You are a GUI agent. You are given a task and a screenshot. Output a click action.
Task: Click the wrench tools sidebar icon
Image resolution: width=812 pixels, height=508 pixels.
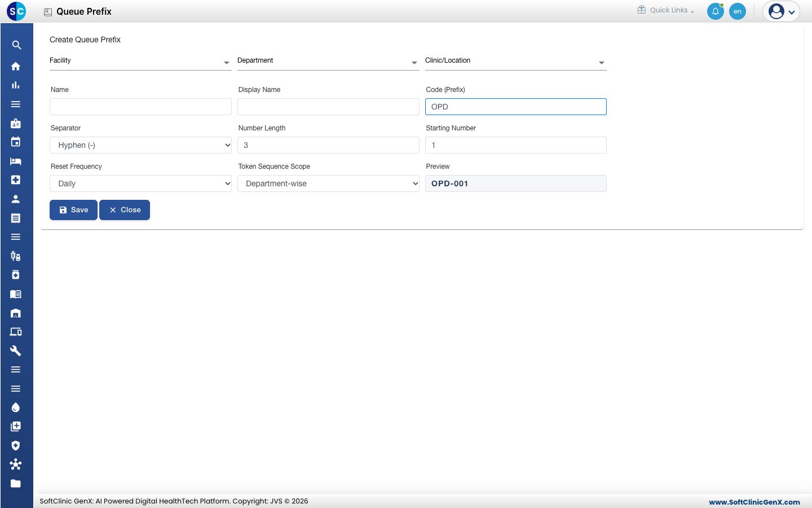16,351
